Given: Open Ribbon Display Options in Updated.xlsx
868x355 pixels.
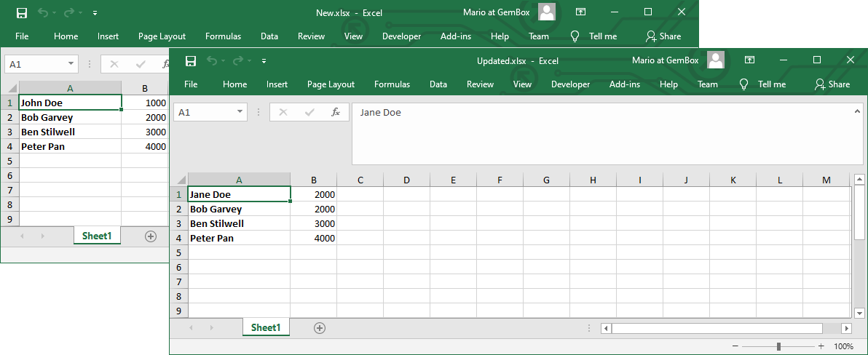Looking at the screenshot, I should [x=749, y=60].
